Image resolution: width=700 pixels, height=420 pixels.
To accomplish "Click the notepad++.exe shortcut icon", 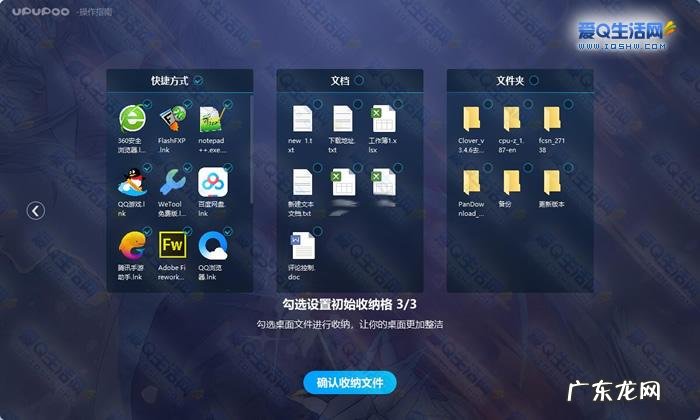I will [x=212, y=119].
